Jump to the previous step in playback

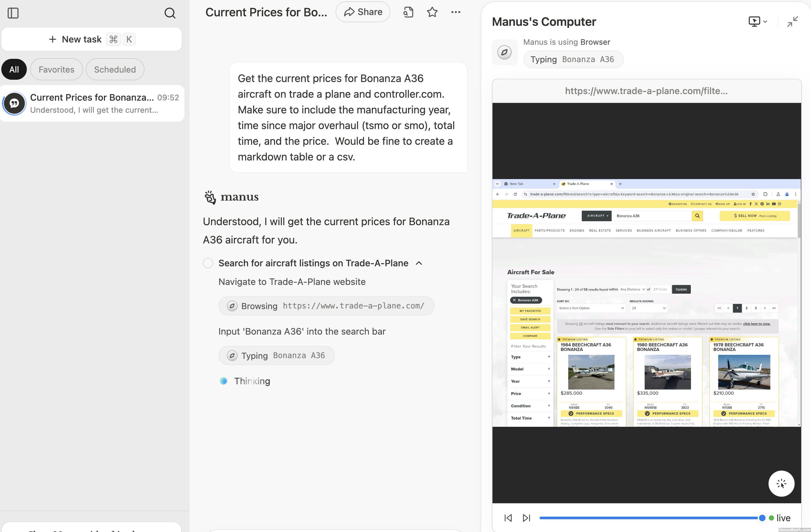(508, 518)
